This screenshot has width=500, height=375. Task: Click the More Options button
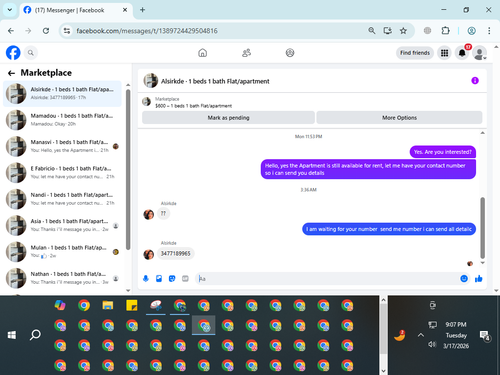tap(399, 118)
